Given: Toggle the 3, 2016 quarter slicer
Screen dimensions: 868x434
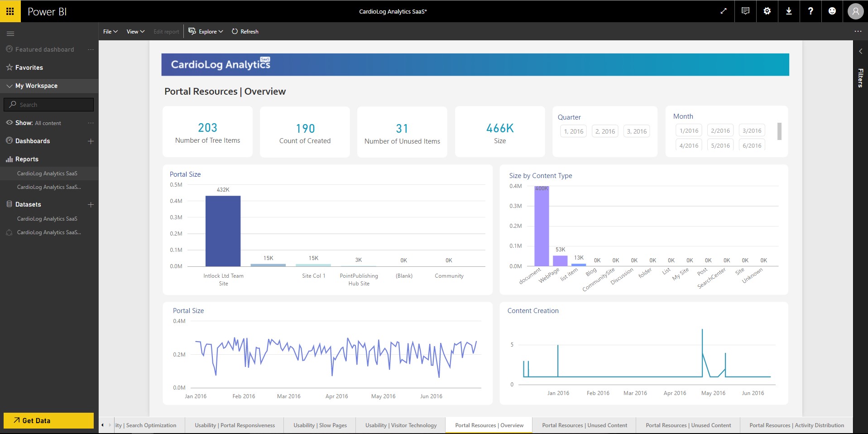Looking at the screenshot, I should coord(637,131).
